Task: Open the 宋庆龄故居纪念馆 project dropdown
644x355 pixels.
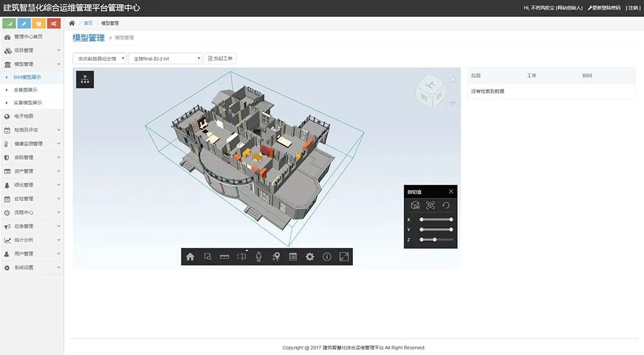Action: (x=99, y=59)
